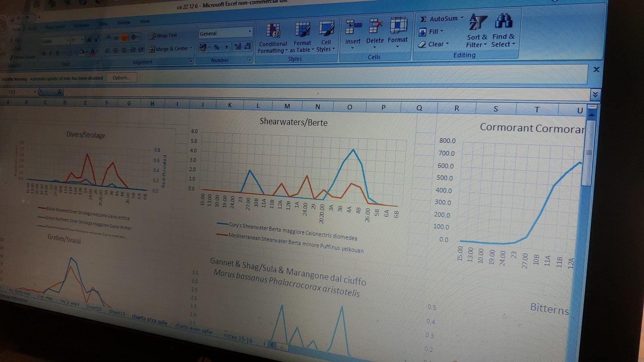Open the General number format dropdown
This screenshot has height=362, width=644.
(249, 32)
